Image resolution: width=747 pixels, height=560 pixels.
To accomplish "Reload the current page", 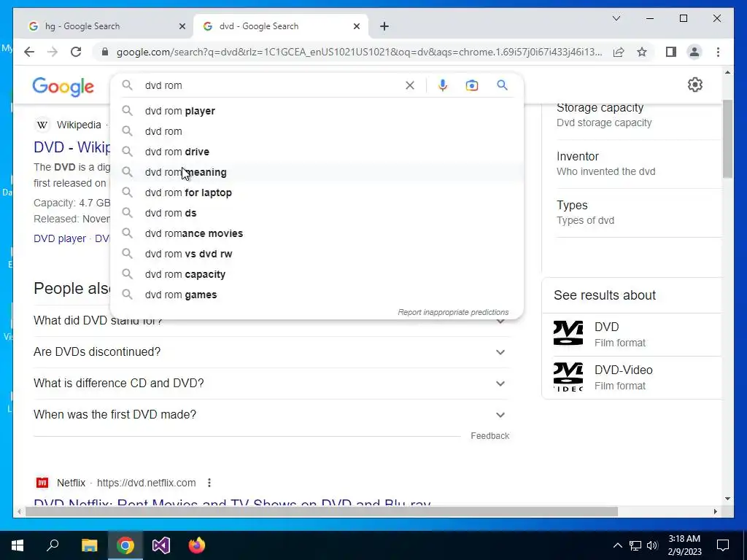I will [x=76, y=52].
